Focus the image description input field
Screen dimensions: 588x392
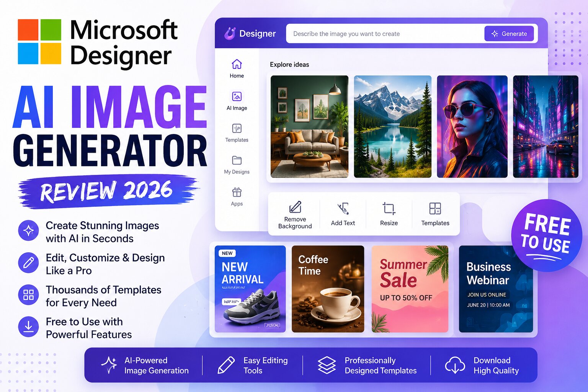coord(385,34)
